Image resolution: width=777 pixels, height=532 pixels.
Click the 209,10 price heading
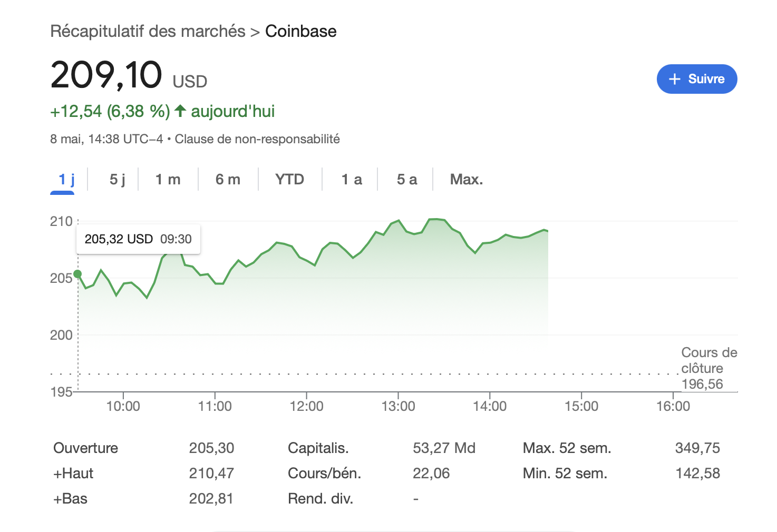pos(106,75)
